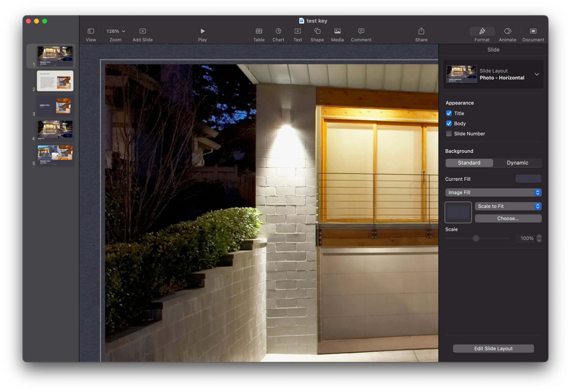Enable the Slide Number checkbox
This screenshot has height=392, width=571.
click(x=449, y=133)
